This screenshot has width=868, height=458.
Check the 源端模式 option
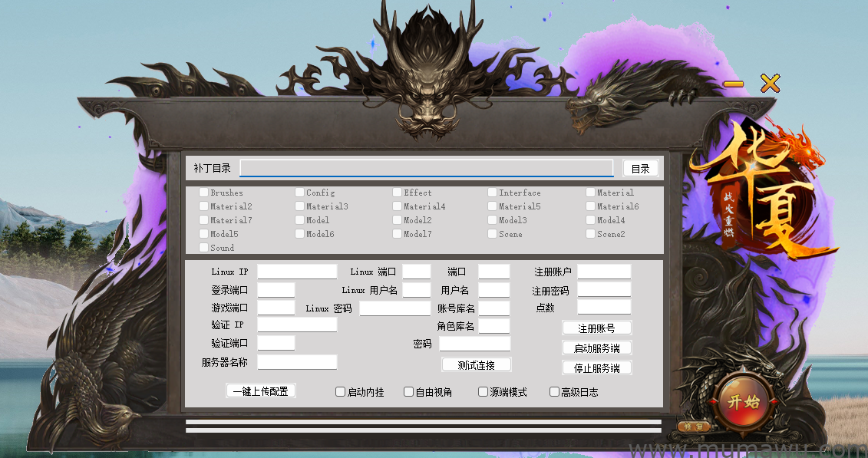tap(484, 392)
